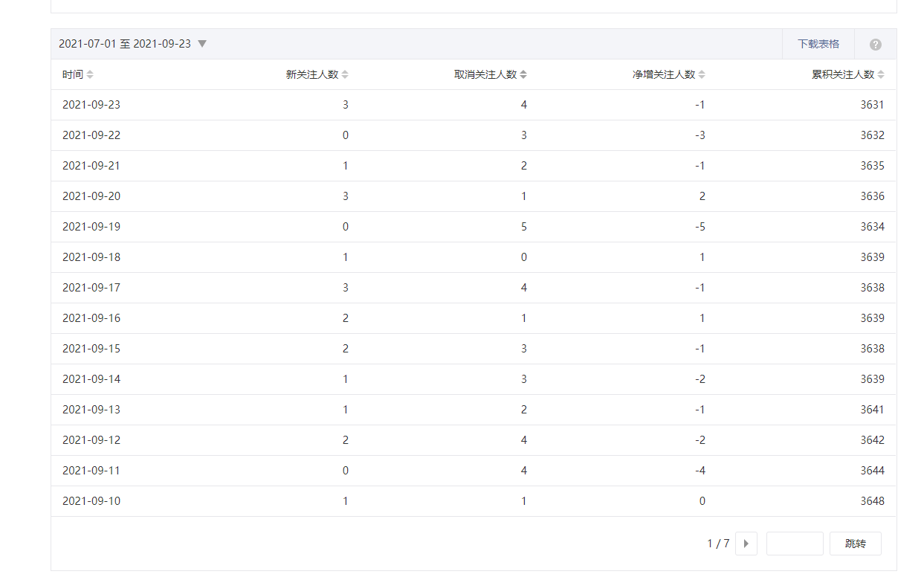The height and width of the screenshot is (580, 924).
Task: Focus the page number input box
Action: [794, 544]
